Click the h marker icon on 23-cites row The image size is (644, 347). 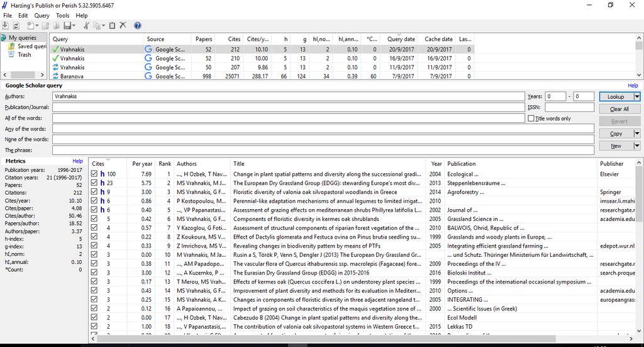(103, 183)
